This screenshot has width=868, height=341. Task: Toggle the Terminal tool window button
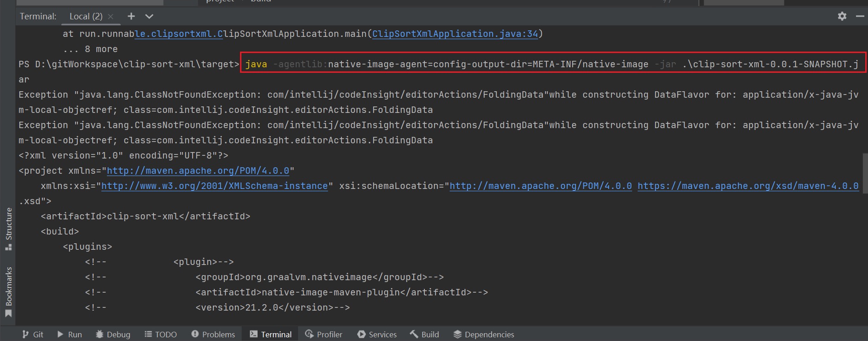(271, 334)
